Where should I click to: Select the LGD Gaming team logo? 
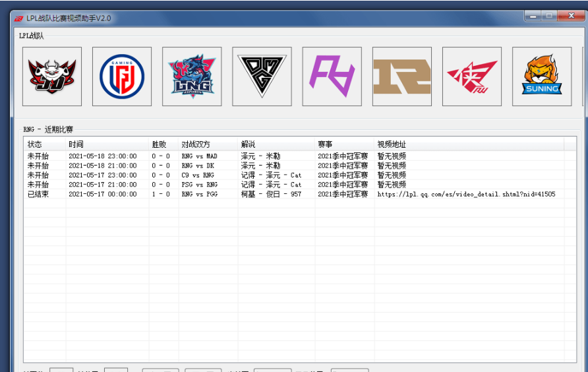point(122,77)
